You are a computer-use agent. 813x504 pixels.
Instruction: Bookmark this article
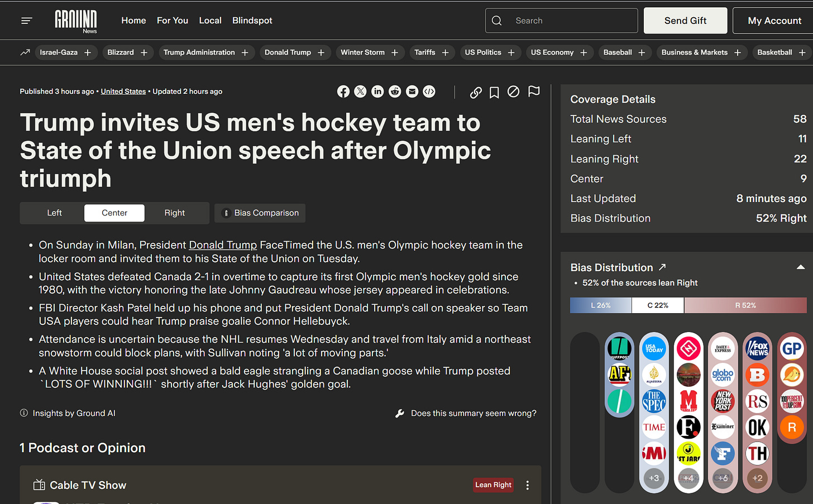494,92
